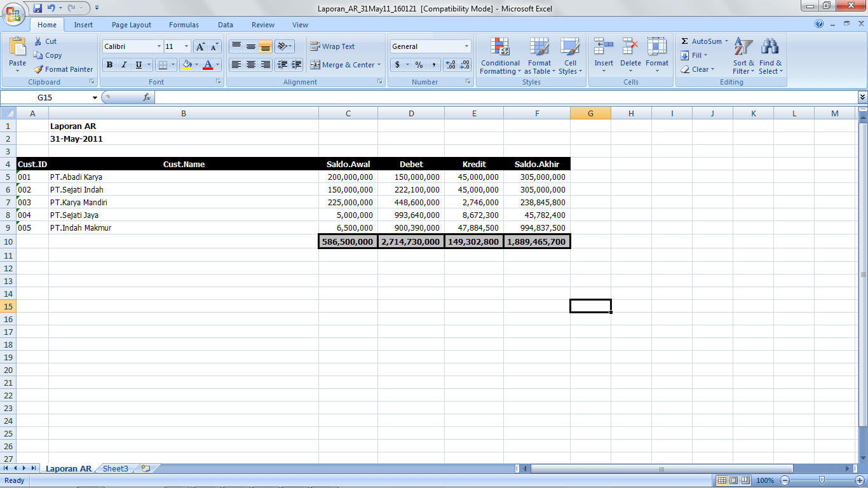This screenshot has height=488, width=868.
Task: Expand the Name Box dropdown arrow
Action: coord(95,98)
